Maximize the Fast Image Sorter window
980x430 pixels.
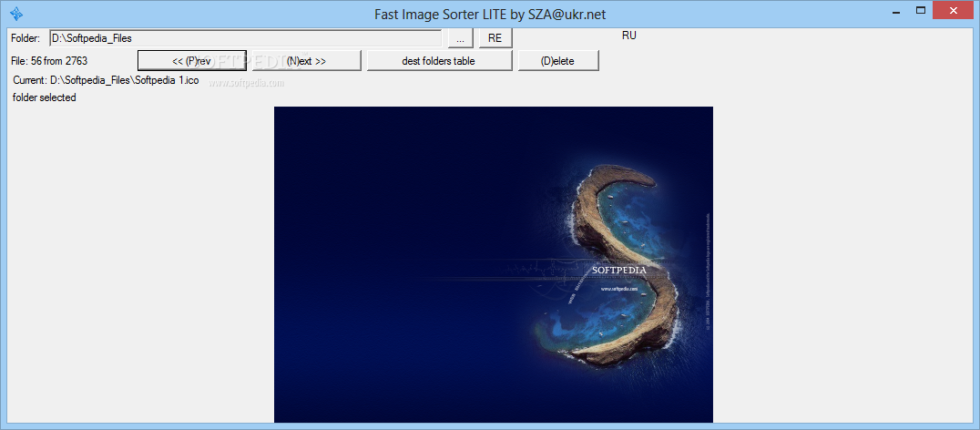920,10
